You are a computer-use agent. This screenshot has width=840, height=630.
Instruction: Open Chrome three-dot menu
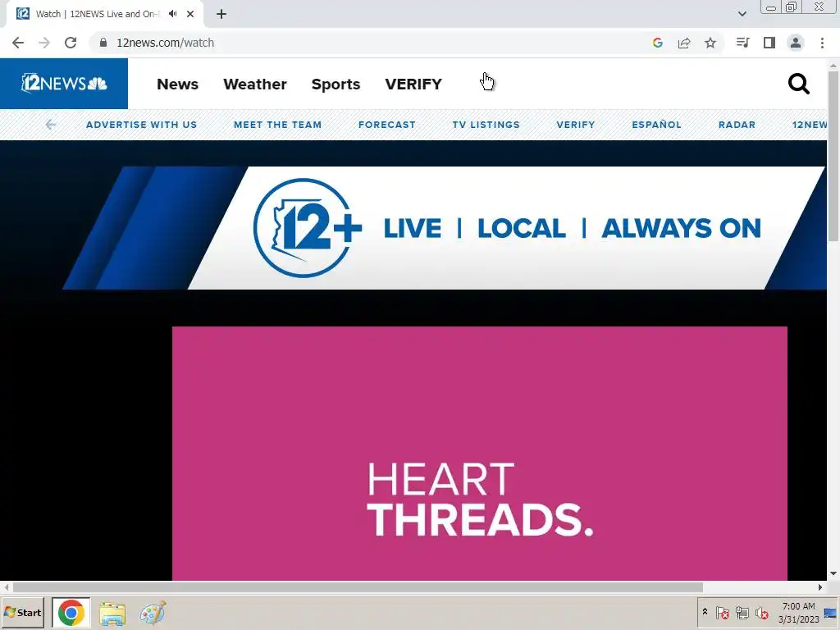tap(822, 43)
